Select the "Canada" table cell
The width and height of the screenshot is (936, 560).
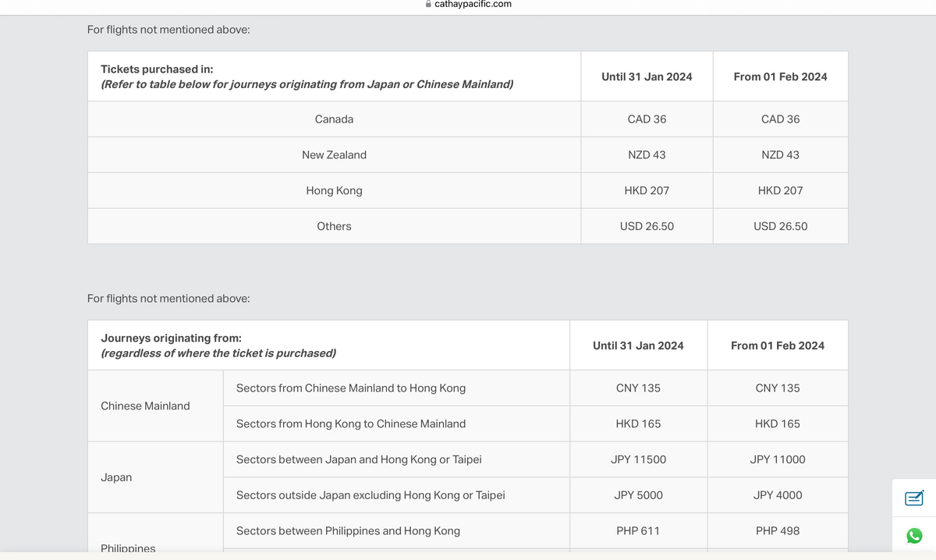click(x=334, y=119)
